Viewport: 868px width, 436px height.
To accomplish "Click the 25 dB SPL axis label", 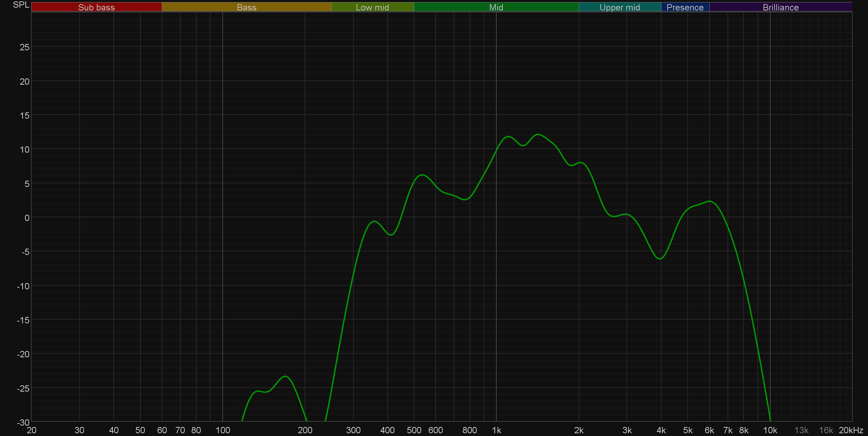I will [25, 47].
